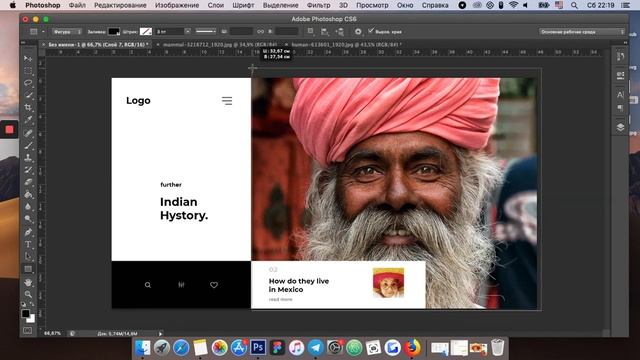Select the Type tool
The width and height of the screenshot is (640, 360).
pyautogui.click(x=28, y=244)
